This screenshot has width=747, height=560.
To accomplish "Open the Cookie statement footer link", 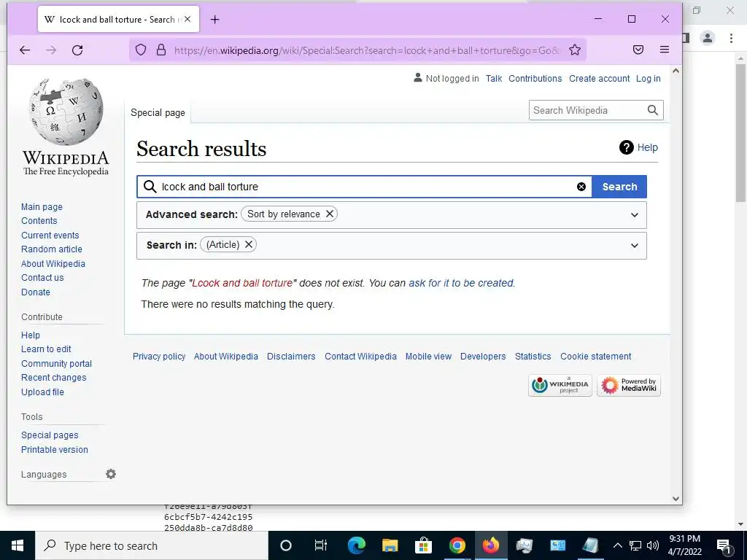I will coord(595,356).
